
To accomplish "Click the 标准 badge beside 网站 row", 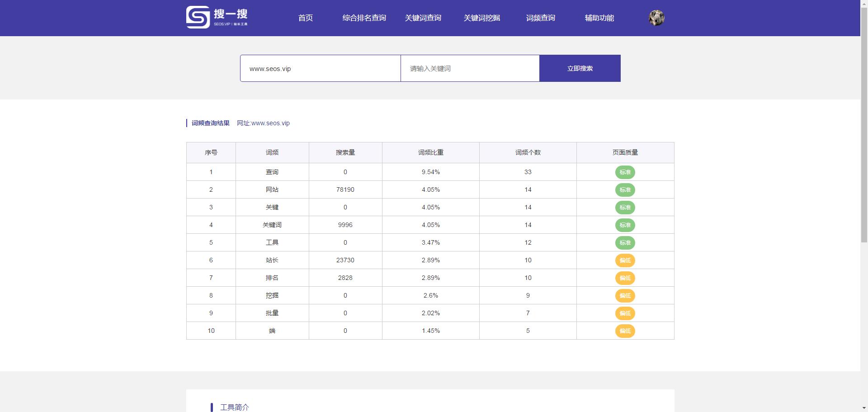I will [625, 190].
